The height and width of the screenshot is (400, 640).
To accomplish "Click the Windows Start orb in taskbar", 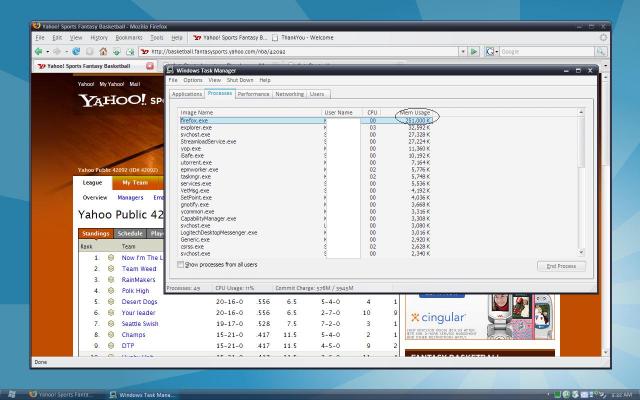I will [x=10, y=394].
